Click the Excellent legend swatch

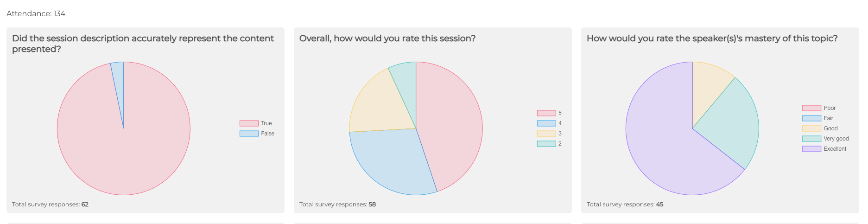coord(811,149)
